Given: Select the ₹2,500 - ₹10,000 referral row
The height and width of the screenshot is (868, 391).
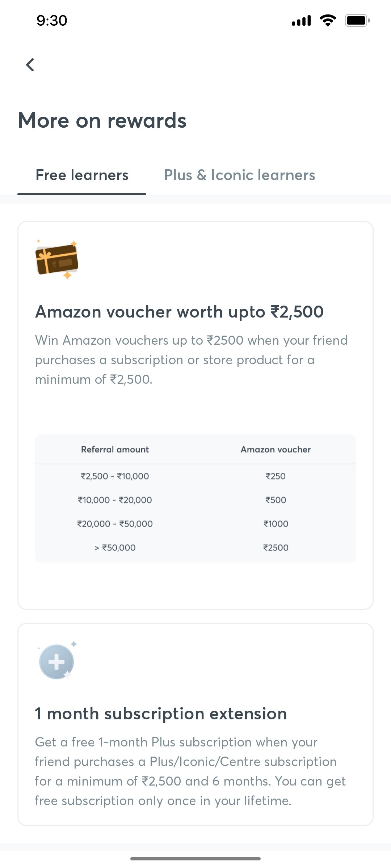Looking at the screenshot, I should pyautogui.click(x=114, y=476).
